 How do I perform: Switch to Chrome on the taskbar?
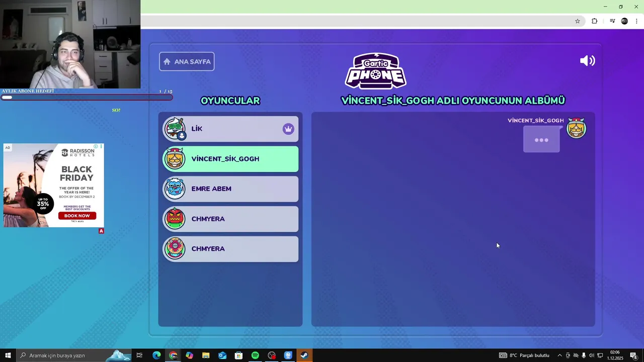[173, 355]
